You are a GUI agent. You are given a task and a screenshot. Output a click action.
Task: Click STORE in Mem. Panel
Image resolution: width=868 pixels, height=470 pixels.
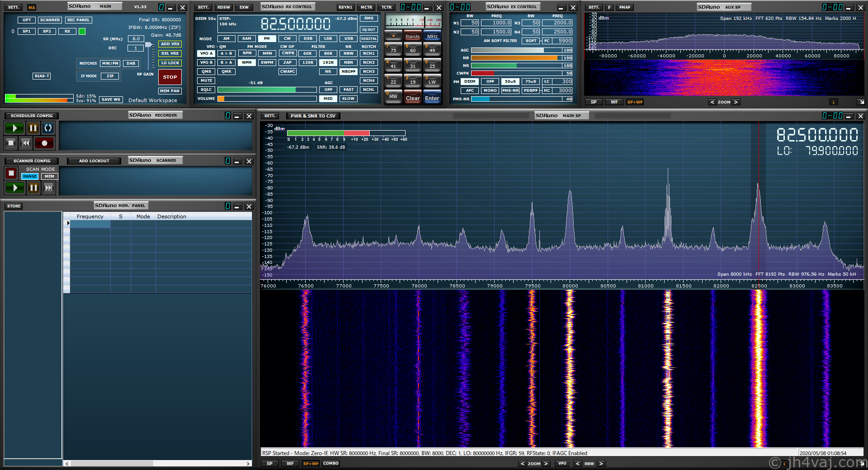click(x=14, y=206)
